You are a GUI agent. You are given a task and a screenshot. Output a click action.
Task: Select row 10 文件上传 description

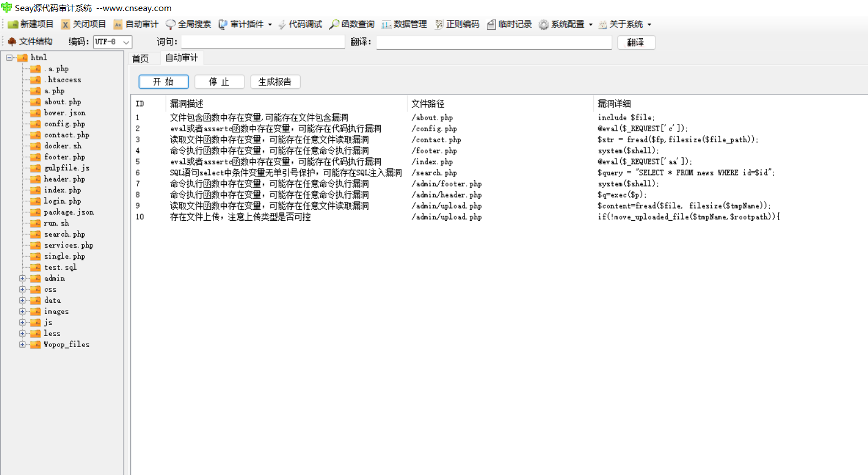tap(240, 217)
